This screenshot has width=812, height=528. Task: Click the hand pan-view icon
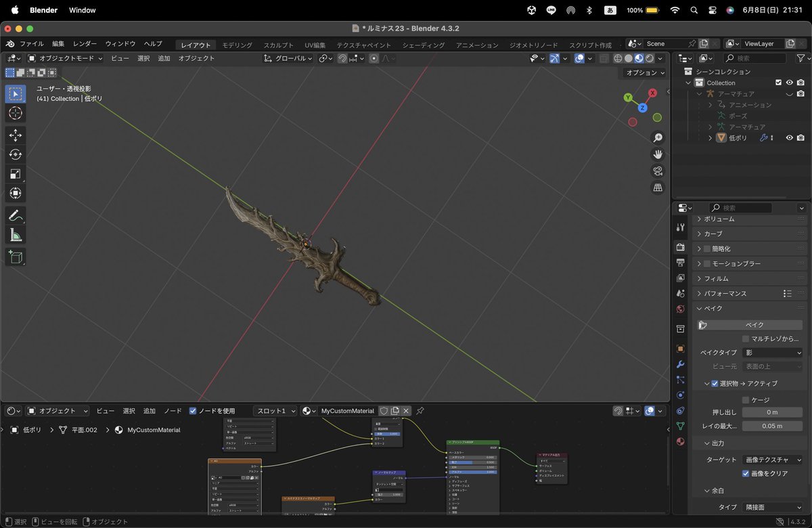tap(658, 154)
